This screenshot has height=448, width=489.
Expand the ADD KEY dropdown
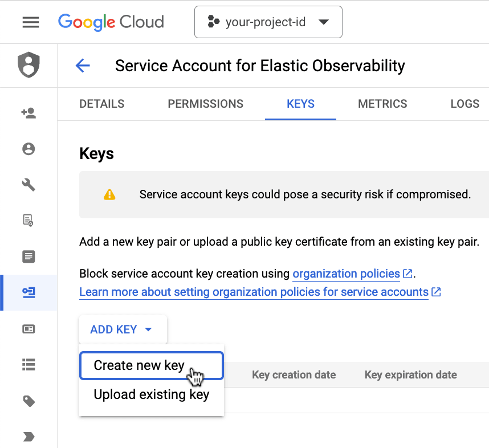click(x=122, y=329)
